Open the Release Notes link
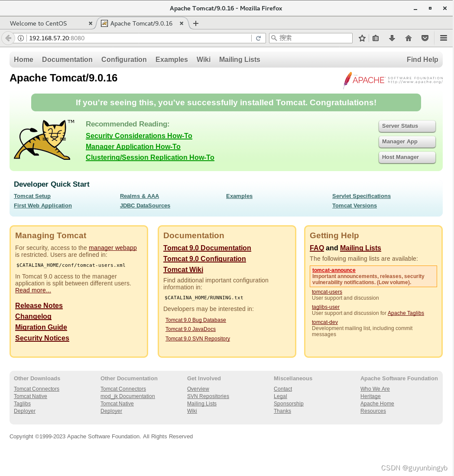 [39, 305]
